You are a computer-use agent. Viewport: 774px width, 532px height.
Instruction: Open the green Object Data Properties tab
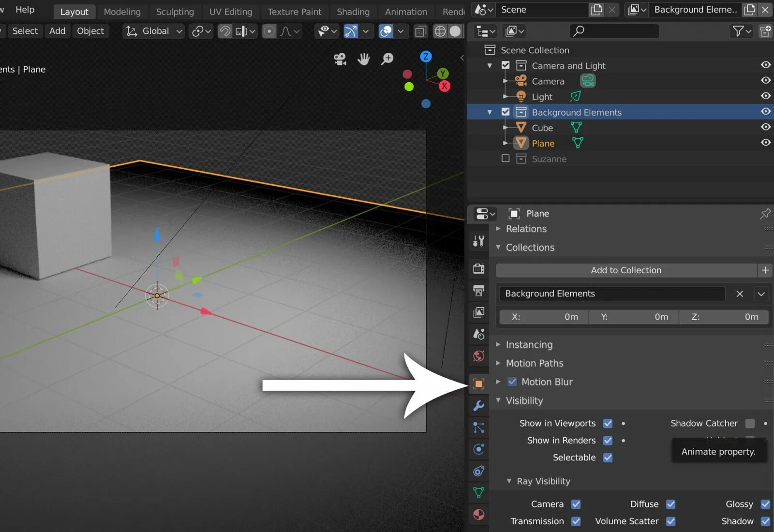click(x=478, y=493)
